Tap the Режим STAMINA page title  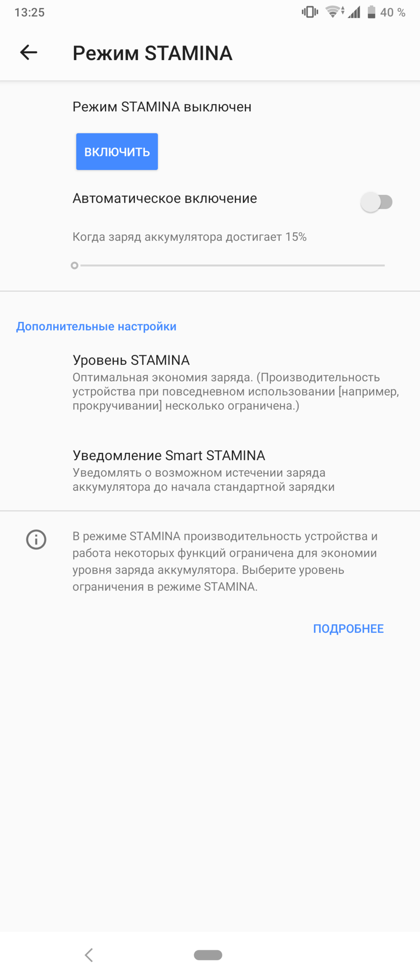pyautogui.click(x=152, y=53)
